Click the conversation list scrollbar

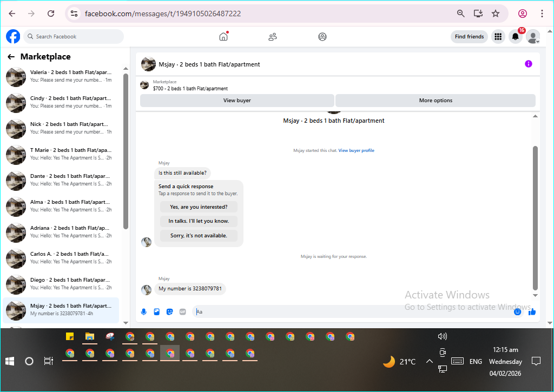tap(126, 151)
